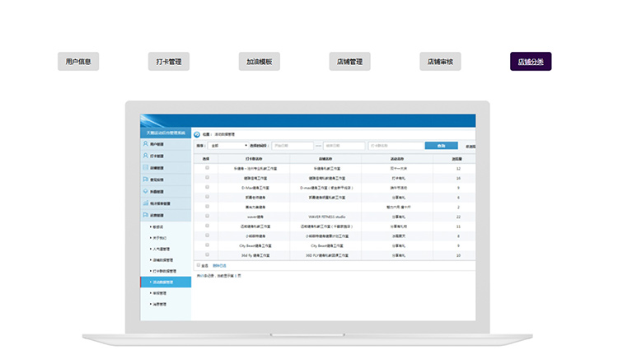Click the user icon beside 用户管理 in sidebar
This screenshot has width=618, height=364.
point(145,144)
